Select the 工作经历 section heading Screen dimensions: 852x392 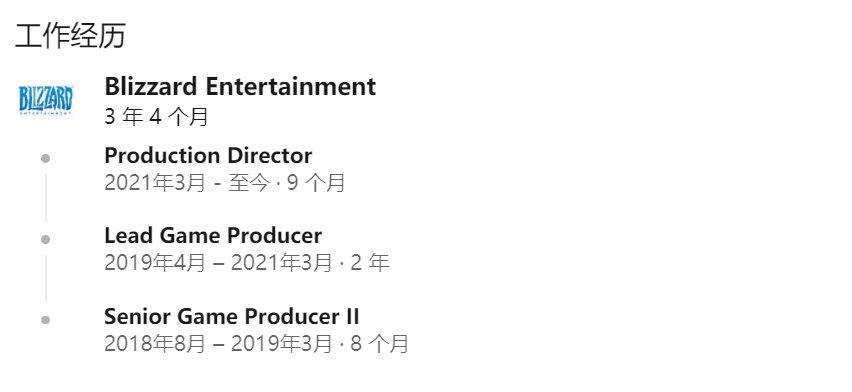pyautogui.click(x=70, y=36)
